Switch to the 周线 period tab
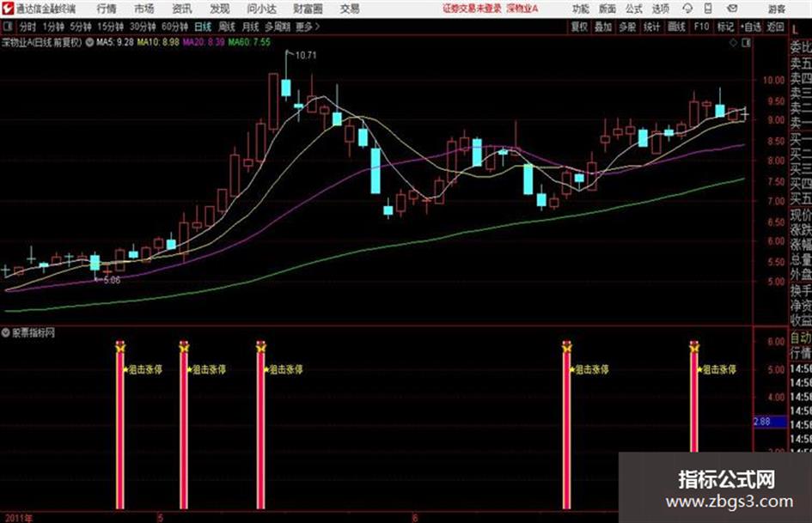This screenshot has height=523, width=812. click(x=227, y=27)
